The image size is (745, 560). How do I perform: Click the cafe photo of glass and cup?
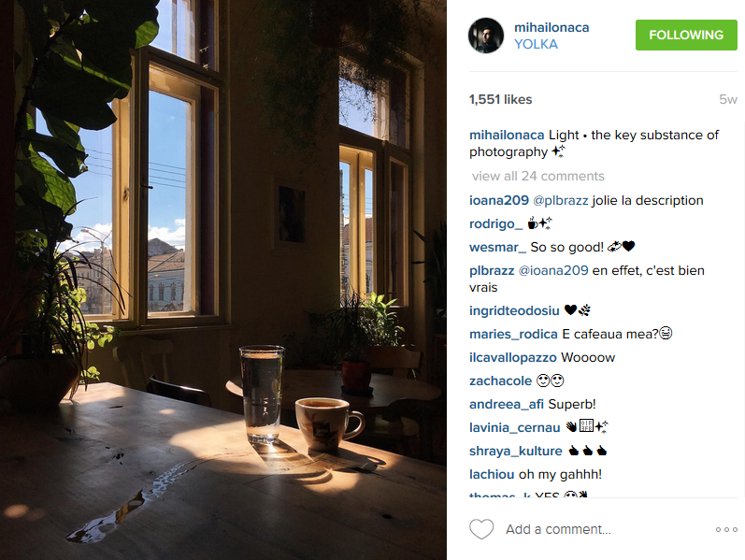point(223,280)
